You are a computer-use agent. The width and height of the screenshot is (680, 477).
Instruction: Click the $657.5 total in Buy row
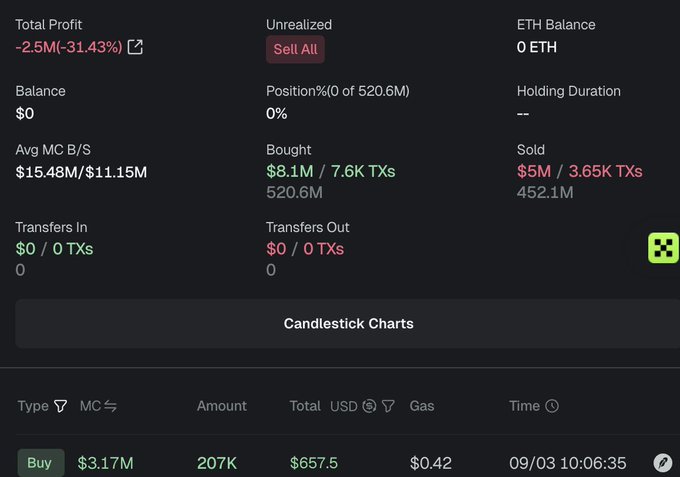click(x=314, y=463)
